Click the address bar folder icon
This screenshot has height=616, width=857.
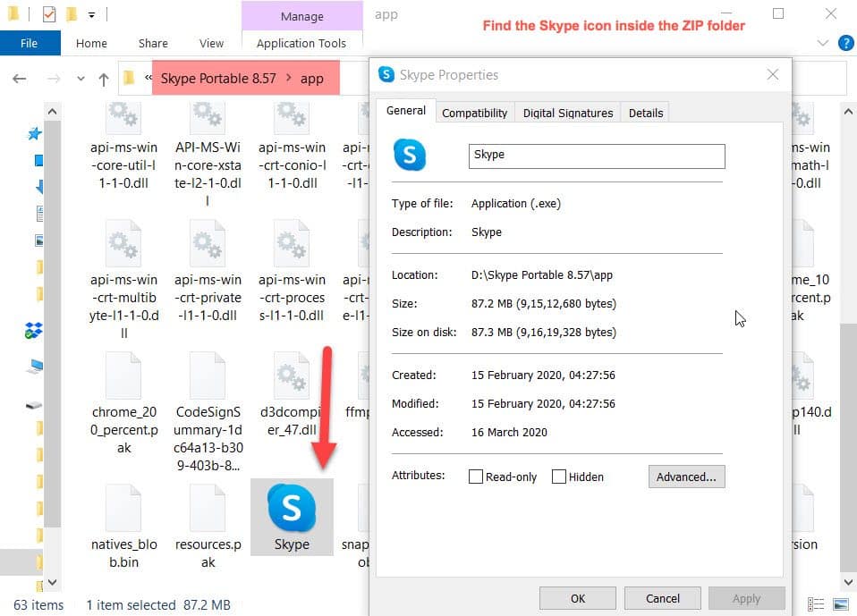click(129, 78)
